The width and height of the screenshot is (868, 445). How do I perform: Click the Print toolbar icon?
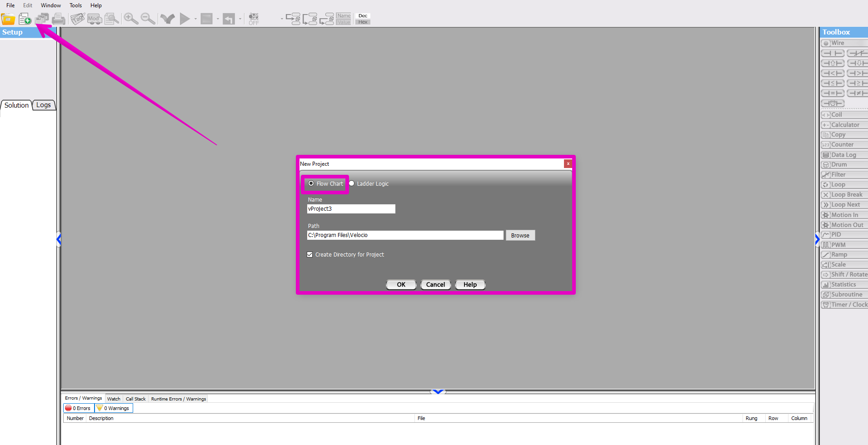pyautogui.click(x=59, y=19)
